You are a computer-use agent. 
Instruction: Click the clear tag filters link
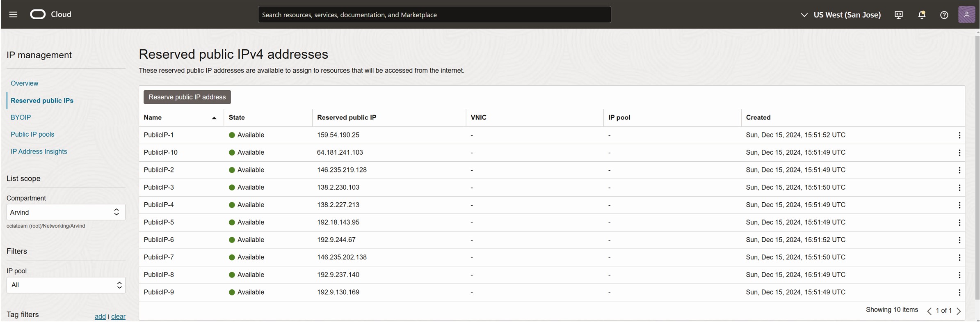(x=118, y=316)
